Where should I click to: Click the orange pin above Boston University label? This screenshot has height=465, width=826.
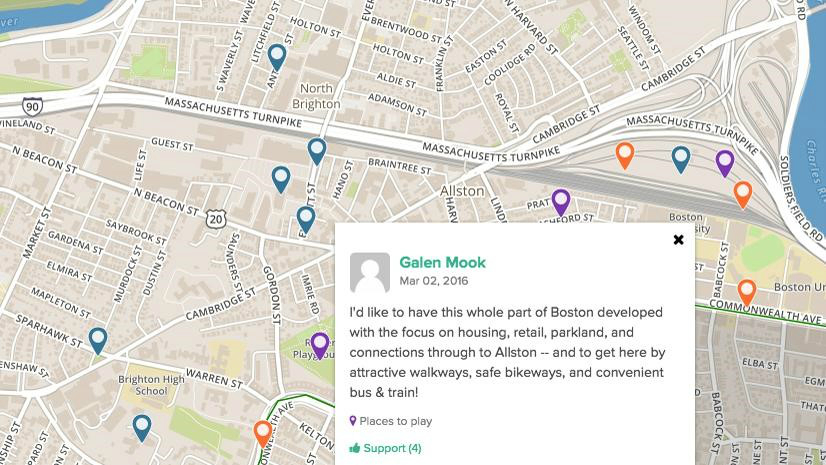point(742,193)
